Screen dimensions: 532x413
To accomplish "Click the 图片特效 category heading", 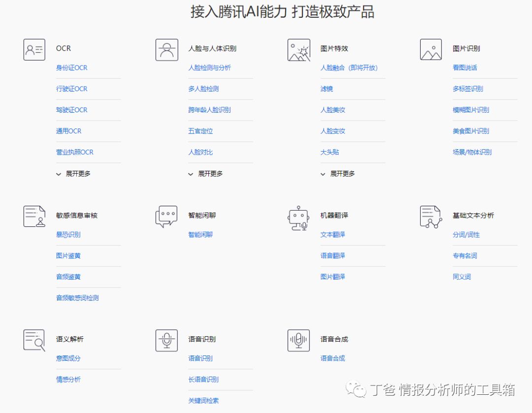I will pyautogui.click(x=334, y=49).
